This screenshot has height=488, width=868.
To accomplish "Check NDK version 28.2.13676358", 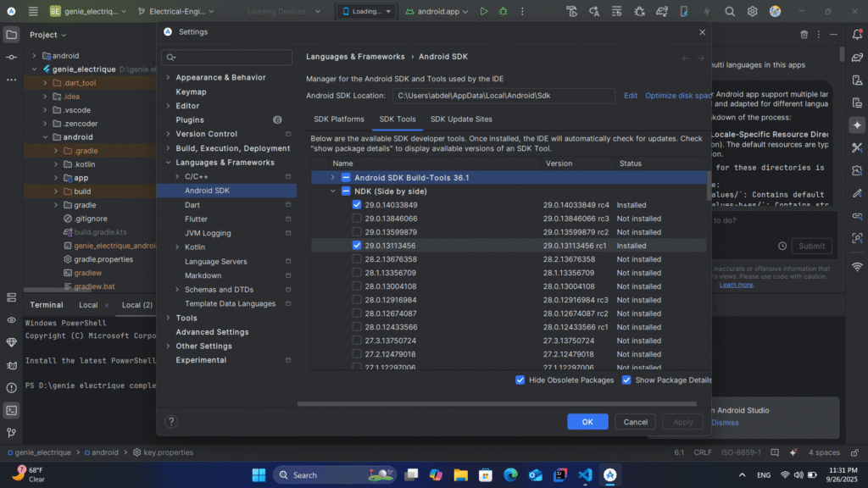I will 357,259.
